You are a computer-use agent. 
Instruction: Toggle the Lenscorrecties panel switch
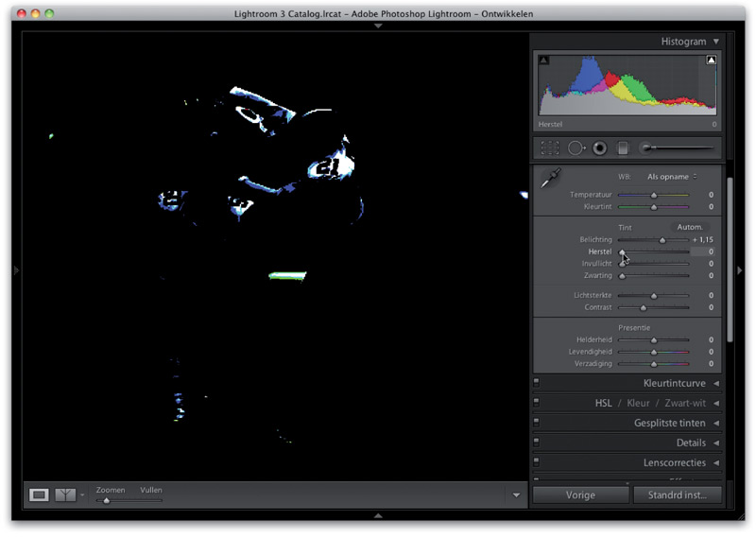tap(536, 461)
